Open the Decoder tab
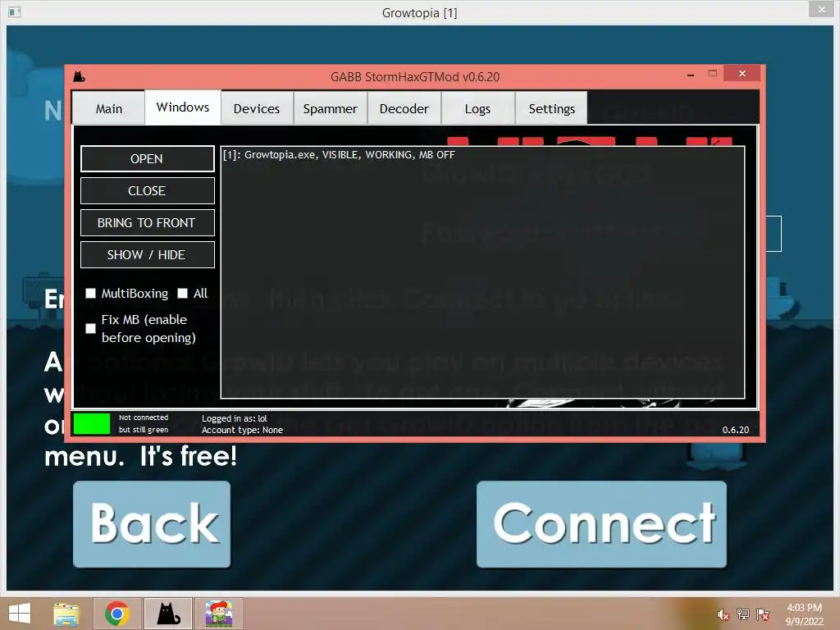The width and height of the screenshot is (840, 630). click(x=404, y=108)
